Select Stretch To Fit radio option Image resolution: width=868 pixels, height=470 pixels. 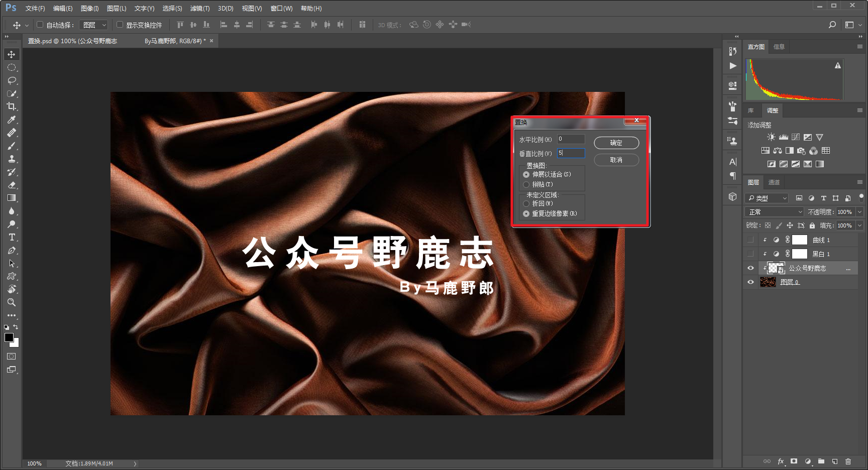coord(526,175)
